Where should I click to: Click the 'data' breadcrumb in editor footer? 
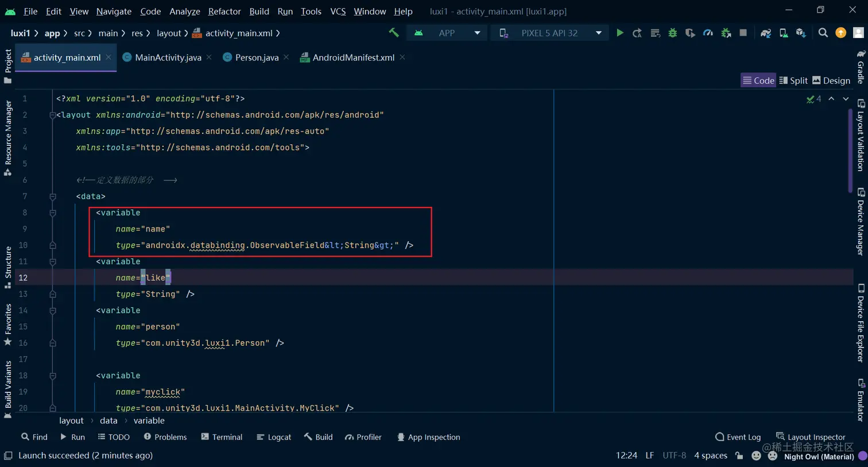[108, 420]
